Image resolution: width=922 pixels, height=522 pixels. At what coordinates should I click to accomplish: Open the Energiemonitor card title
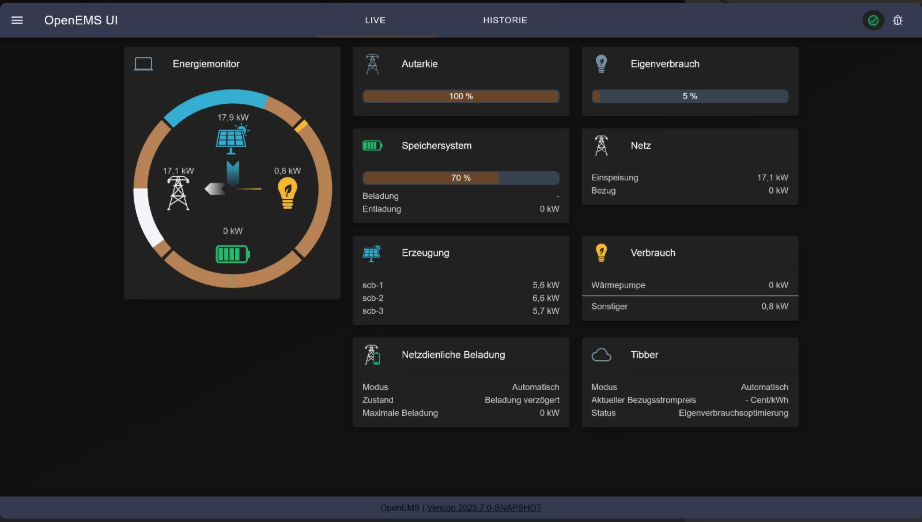[206, 64]
